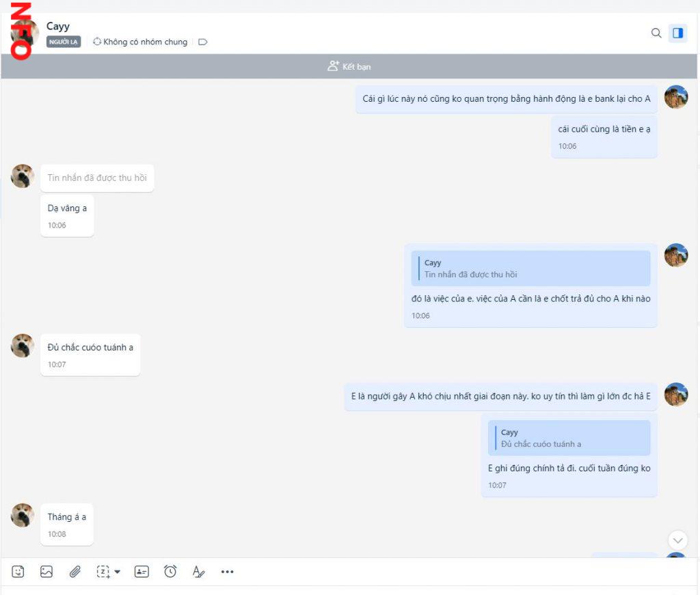Attach a file with the paperclip icon

point(75,572)
